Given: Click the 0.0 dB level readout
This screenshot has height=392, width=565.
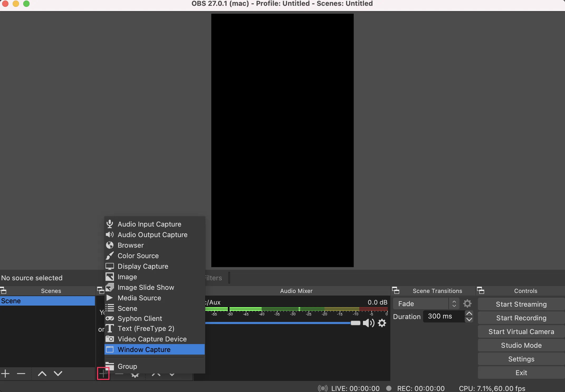Looking at the screenshot, I should tap(377, 302).
